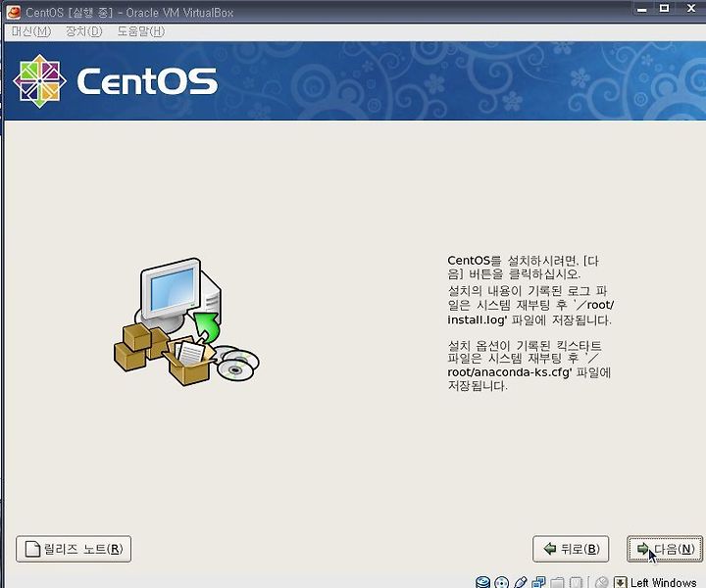Click the hard disk activity status icon

coord(482,582)
